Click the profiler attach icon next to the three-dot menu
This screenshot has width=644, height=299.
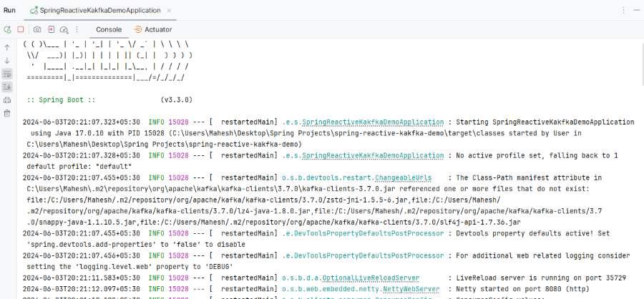(x=64, y=29)
